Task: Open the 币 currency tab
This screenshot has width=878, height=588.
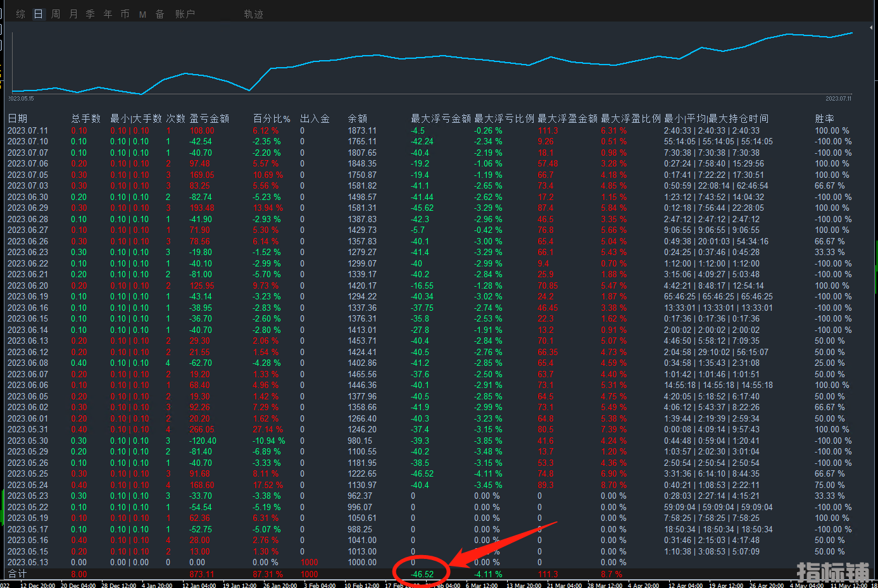Action: [125, 14]
